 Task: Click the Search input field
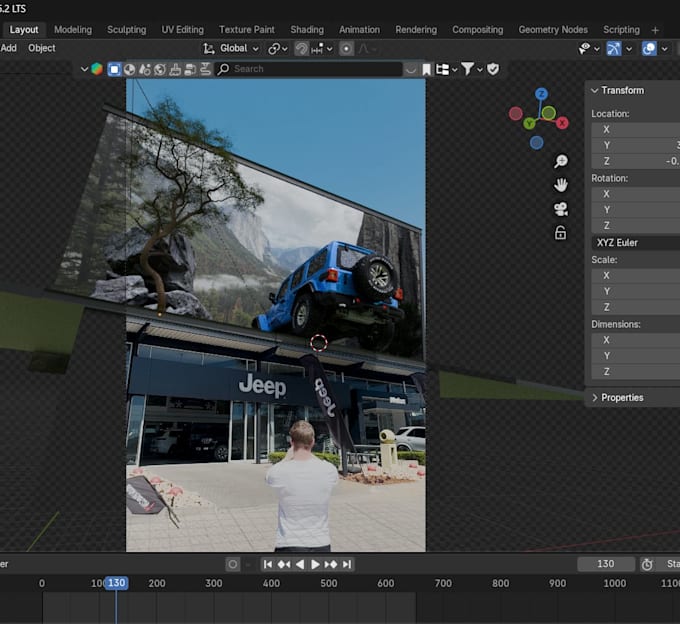tap(309, 69)
